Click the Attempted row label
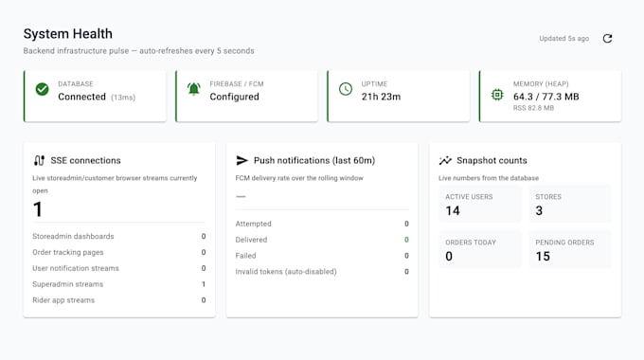Image resolution: width=644 pixels, height=360 pixels. 253,224
